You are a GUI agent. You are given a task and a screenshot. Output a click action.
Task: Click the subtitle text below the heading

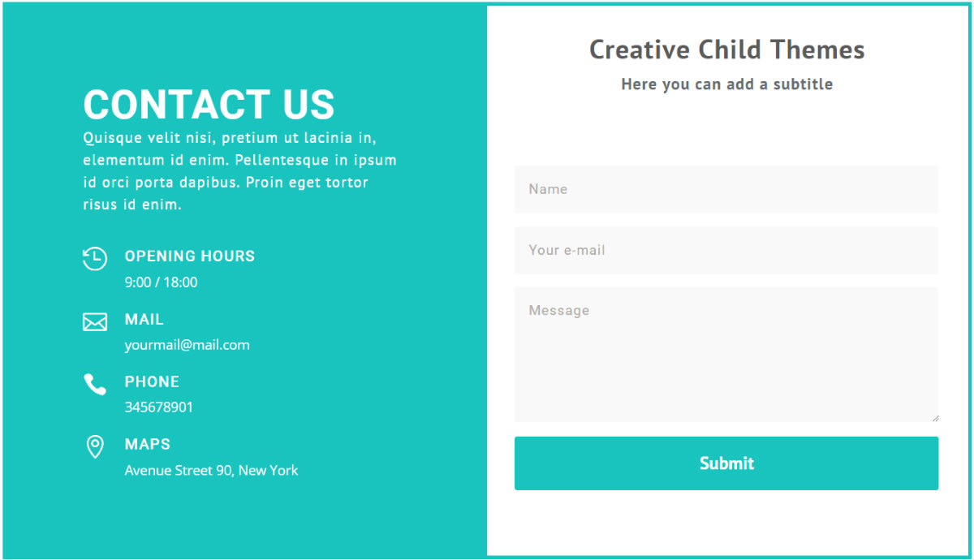click(727, 84)
